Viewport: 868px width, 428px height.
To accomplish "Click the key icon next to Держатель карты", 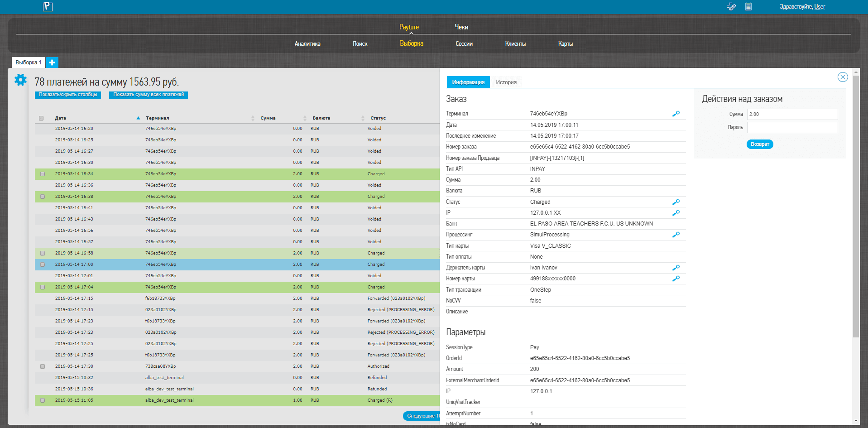I will pos(676,268).
